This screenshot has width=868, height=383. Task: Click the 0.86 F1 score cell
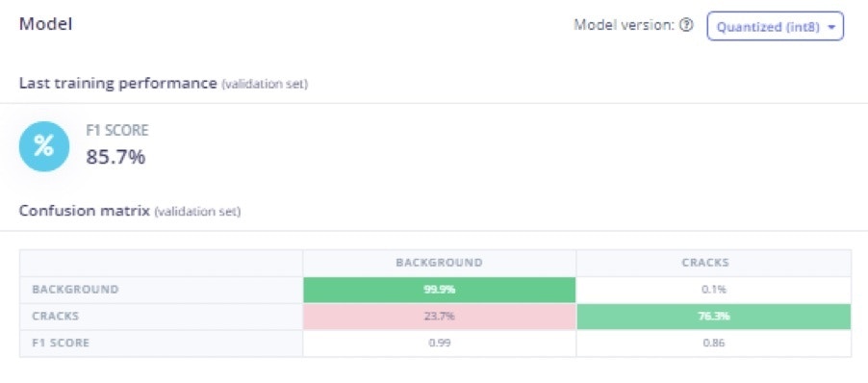click(714, 344)
